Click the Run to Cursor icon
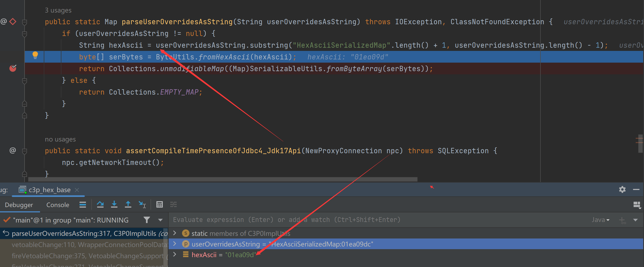 [x=142, y=204]
